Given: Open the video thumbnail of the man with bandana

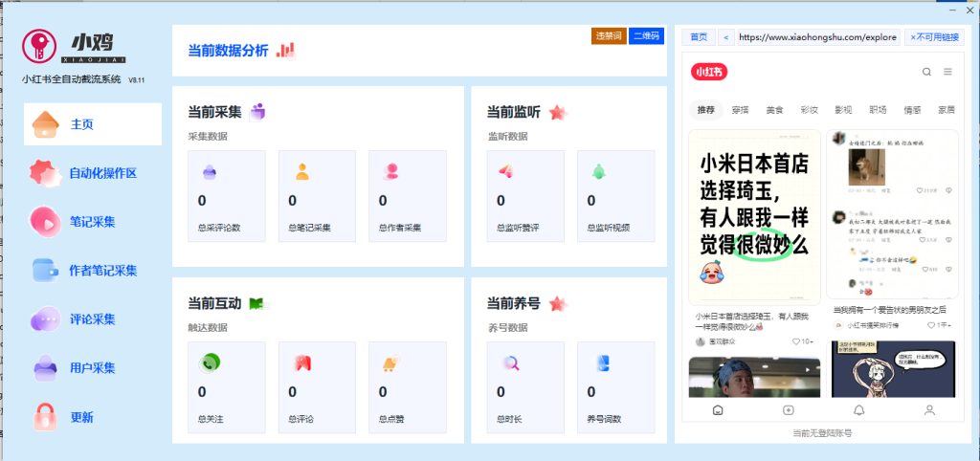Looking at the screenshot, I should pos(754,377).
